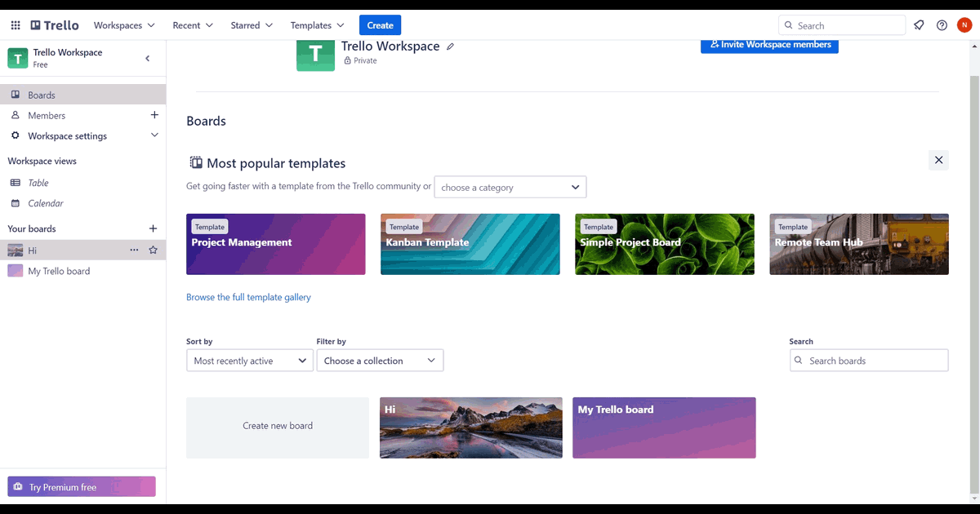Click the Trello Workspace heading
Viewport: 980px width, 514px height.
pyautogui.click(x=390, y=47)
